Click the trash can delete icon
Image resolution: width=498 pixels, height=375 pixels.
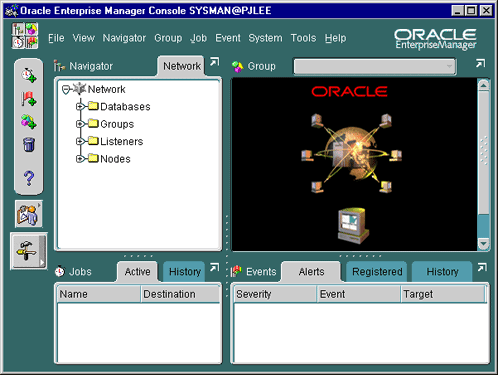click(29, 145)
